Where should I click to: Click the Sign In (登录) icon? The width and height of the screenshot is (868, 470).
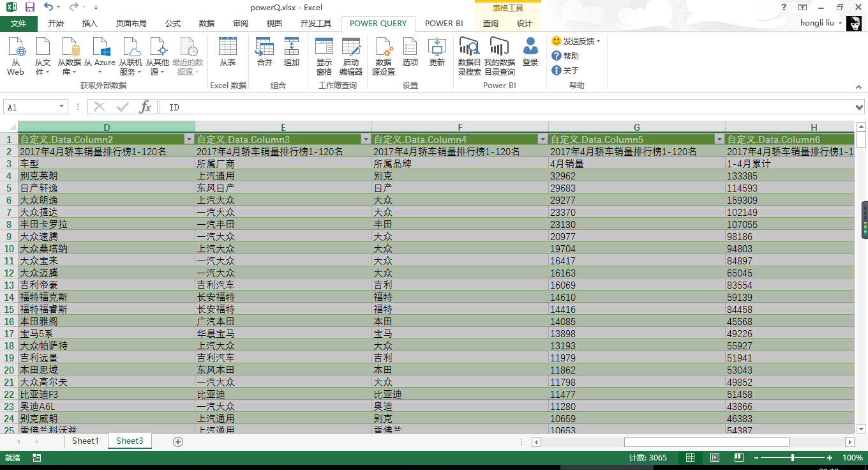pyautogui.click(x=530, y=52)
